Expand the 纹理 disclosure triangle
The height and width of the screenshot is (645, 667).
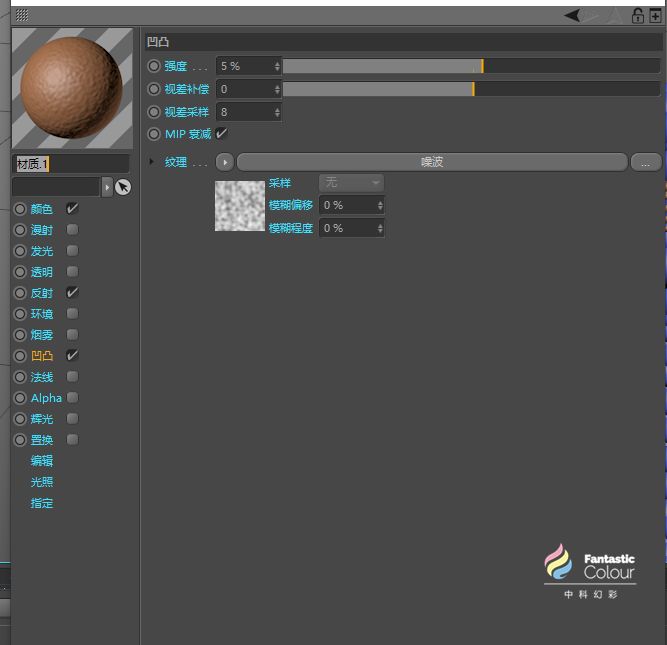pyautogui.click(x=152, y=162)
